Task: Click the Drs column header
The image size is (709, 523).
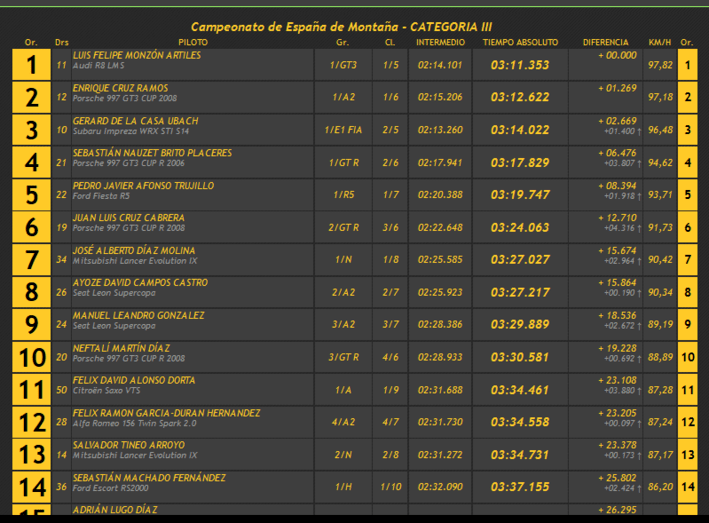Action: pyautogui.click(x=62, y=43)
